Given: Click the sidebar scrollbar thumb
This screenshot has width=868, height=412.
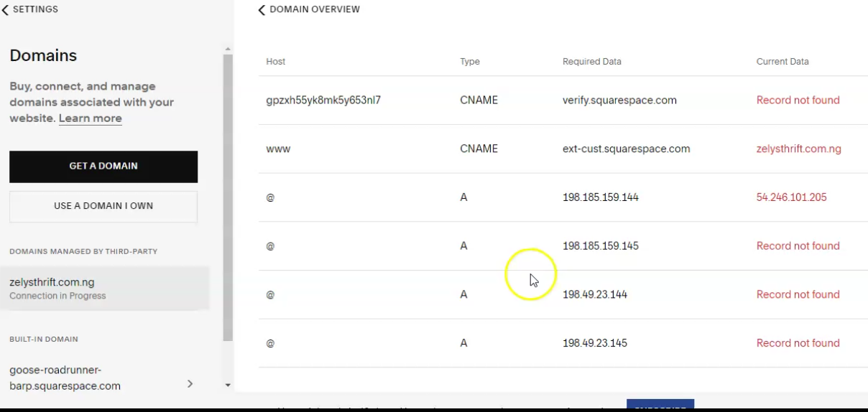Looking at the screenshot, I should 228,198.
